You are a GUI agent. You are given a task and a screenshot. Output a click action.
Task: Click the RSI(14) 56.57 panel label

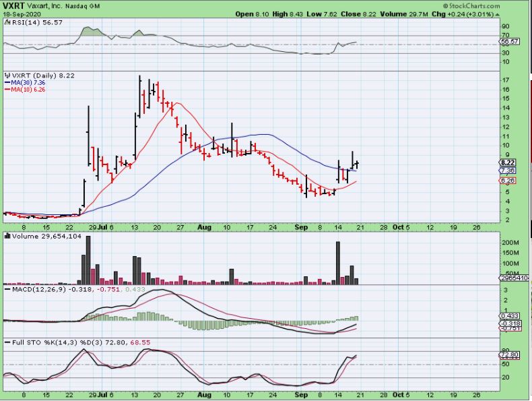click(37, 22)
